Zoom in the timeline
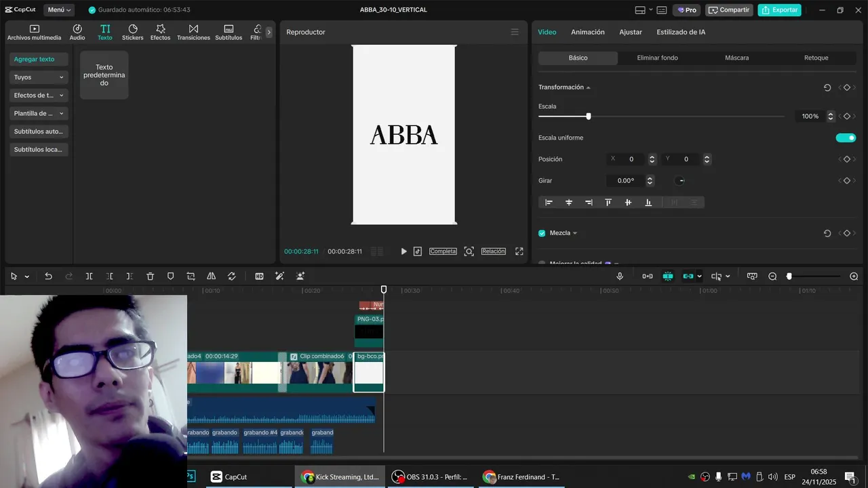Image resolution: width=868 pixels, height=488 pixels. point(854,277)
